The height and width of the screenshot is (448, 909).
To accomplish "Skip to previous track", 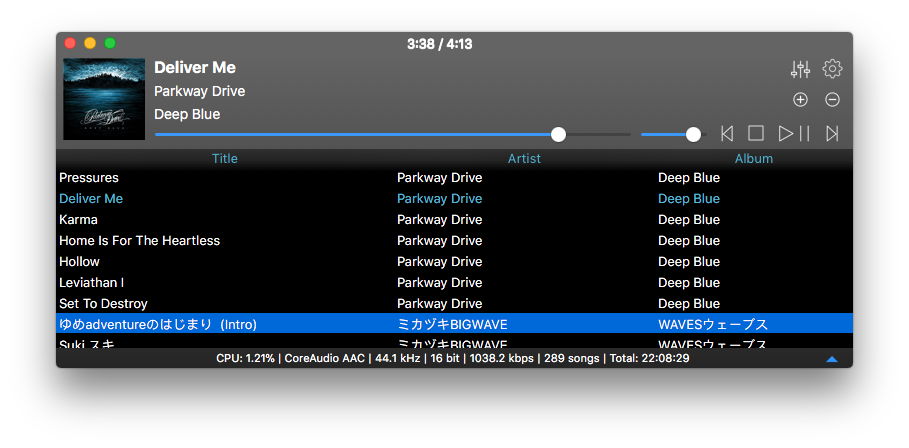I will 726,134.
